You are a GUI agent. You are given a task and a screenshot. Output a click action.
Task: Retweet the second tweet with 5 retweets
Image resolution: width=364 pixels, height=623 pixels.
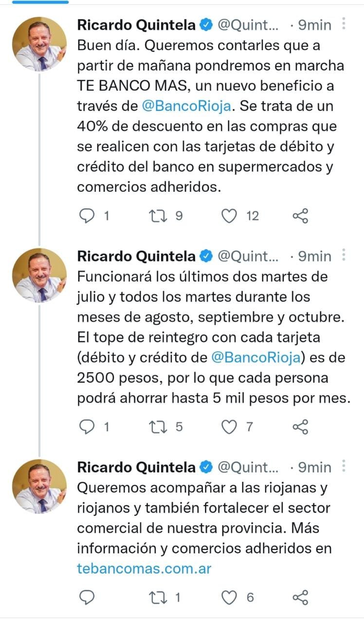coord(161,427)
